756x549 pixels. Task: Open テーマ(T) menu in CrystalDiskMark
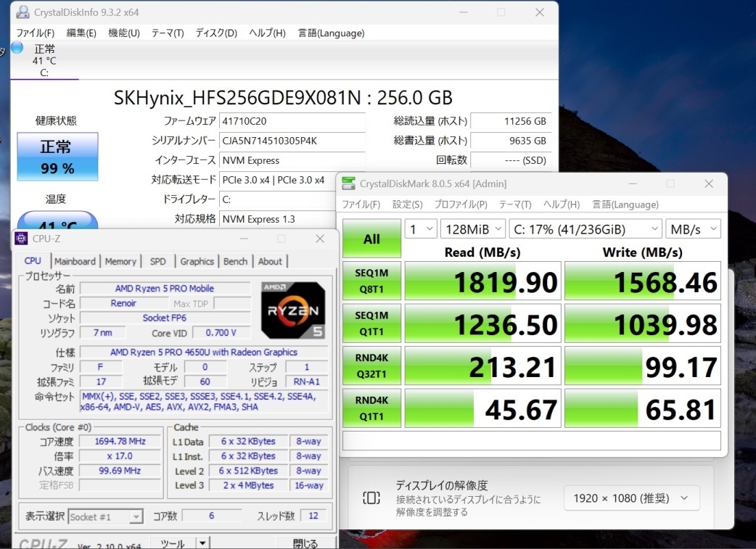point(515,205)
